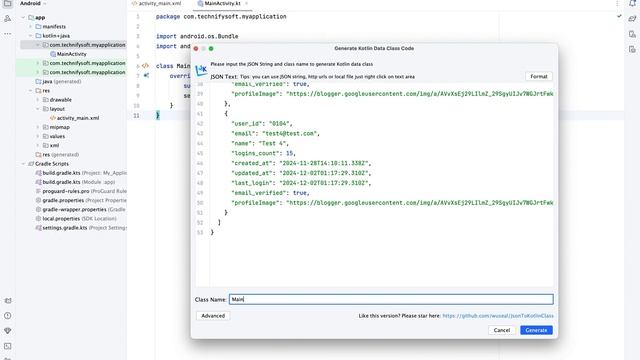Click the JsonToKotlinClass plugin logo in dialog
This screenshot has width=640, height=360.
coord(201,70)
